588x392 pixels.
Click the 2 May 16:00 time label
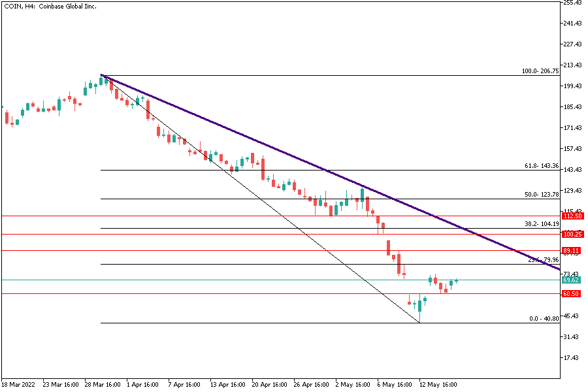353,385
